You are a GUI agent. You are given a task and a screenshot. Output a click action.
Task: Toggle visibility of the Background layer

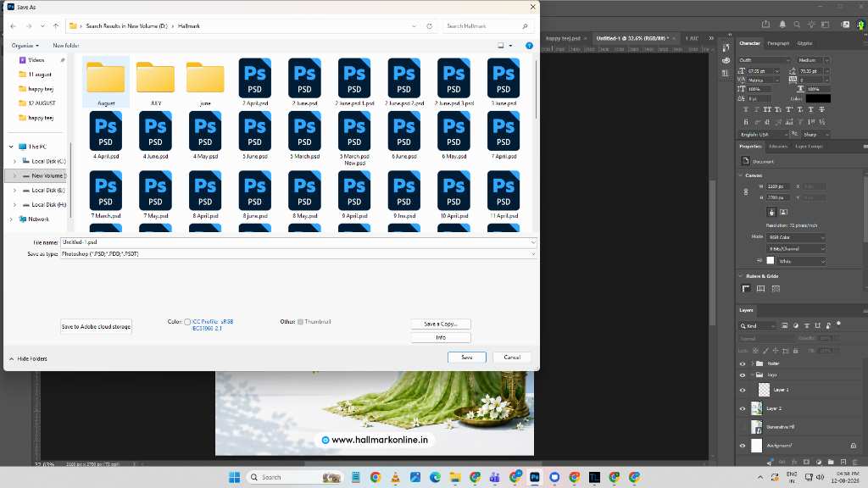click(743, 446)
